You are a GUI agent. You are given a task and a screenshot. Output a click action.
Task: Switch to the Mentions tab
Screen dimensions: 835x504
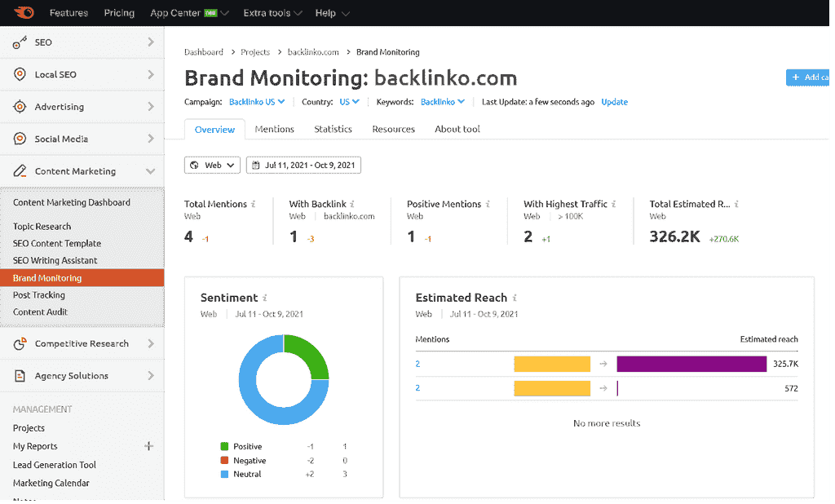click(274, 129)
